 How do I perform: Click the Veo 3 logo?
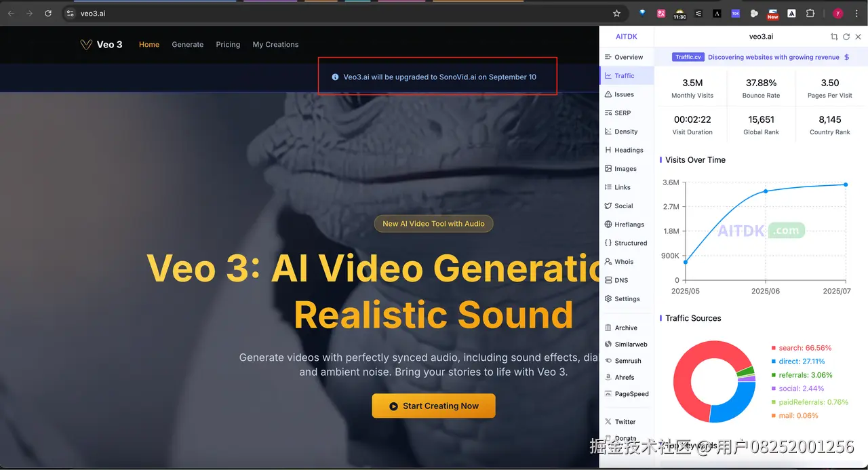(101, 45)
